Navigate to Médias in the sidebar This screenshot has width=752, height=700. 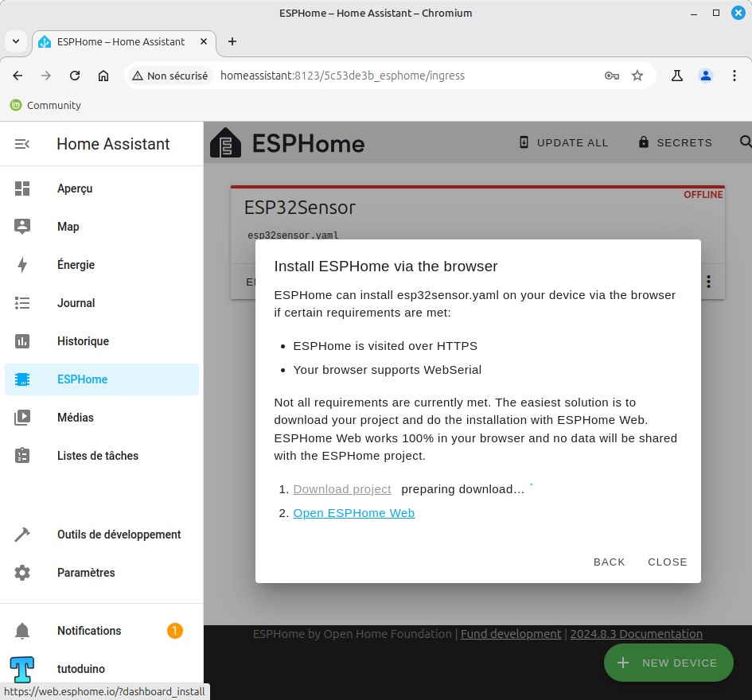point(76,418)
